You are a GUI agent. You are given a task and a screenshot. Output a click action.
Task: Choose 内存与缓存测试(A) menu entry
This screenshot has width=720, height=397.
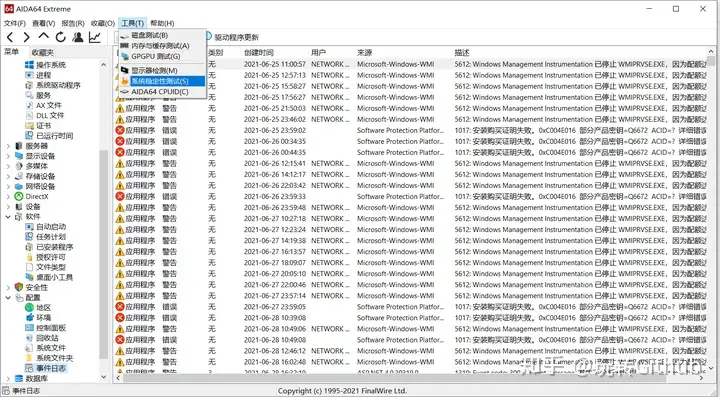(163, 46)
